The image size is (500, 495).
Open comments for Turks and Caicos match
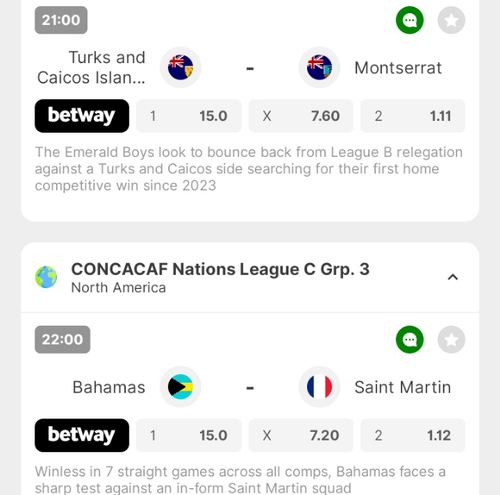click(410, 20)
